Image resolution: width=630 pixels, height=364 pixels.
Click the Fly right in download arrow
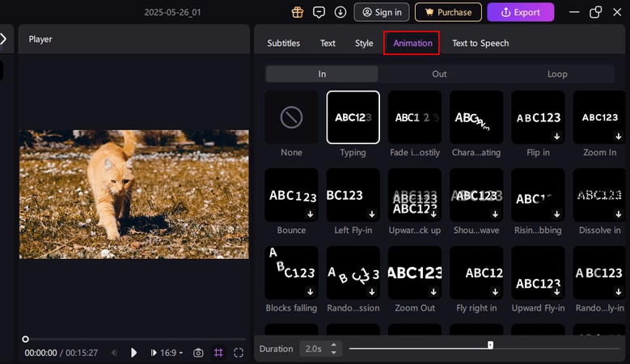point(495,292)
